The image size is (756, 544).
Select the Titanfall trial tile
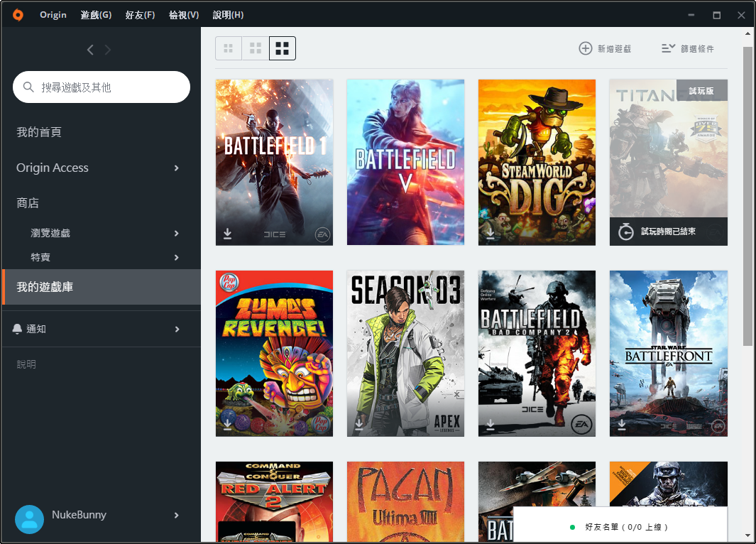point(668,163)
